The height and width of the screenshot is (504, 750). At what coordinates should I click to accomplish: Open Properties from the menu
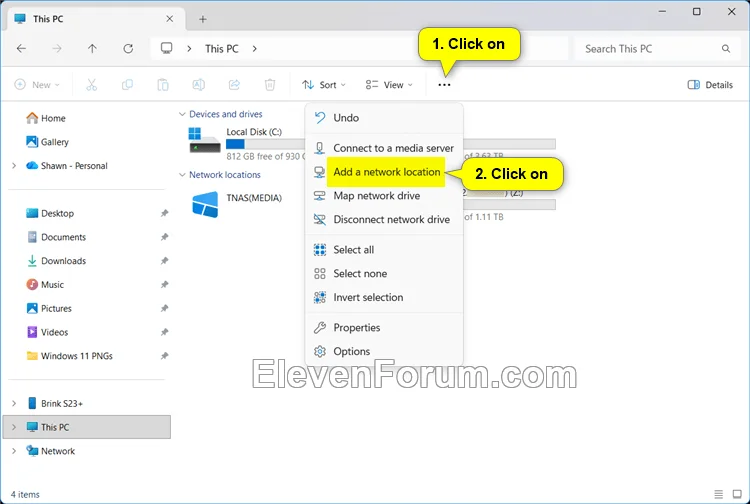pos(384,328)
